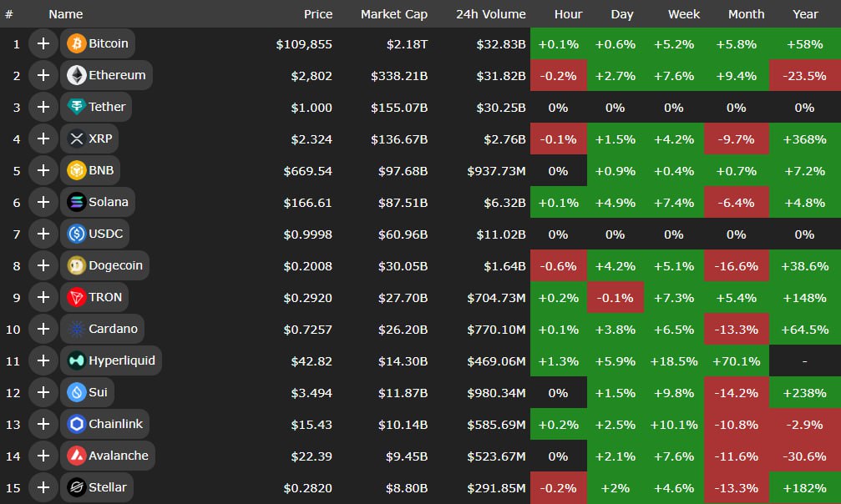
Task: Click the Chainlink hexagon icon
Action: [x=77, y=425]
